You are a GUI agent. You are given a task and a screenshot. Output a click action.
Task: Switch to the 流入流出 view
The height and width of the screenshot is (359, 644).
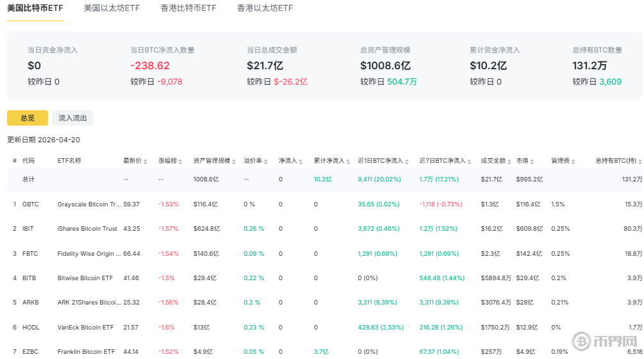(x=72, y=118)
